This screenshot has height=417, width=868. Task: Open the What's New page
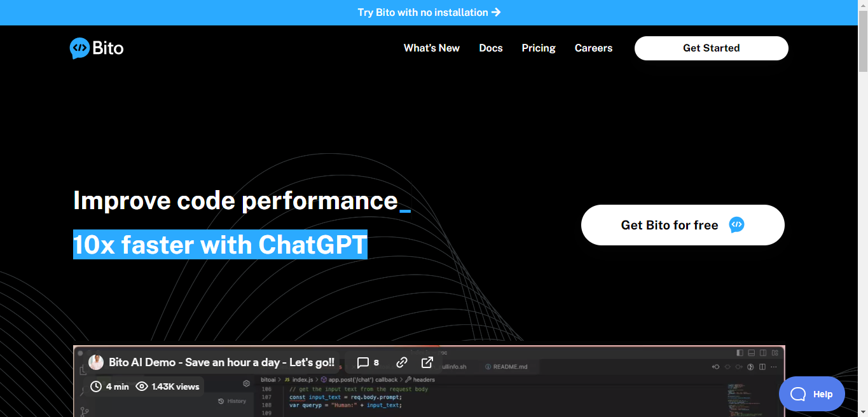(432, 48)
